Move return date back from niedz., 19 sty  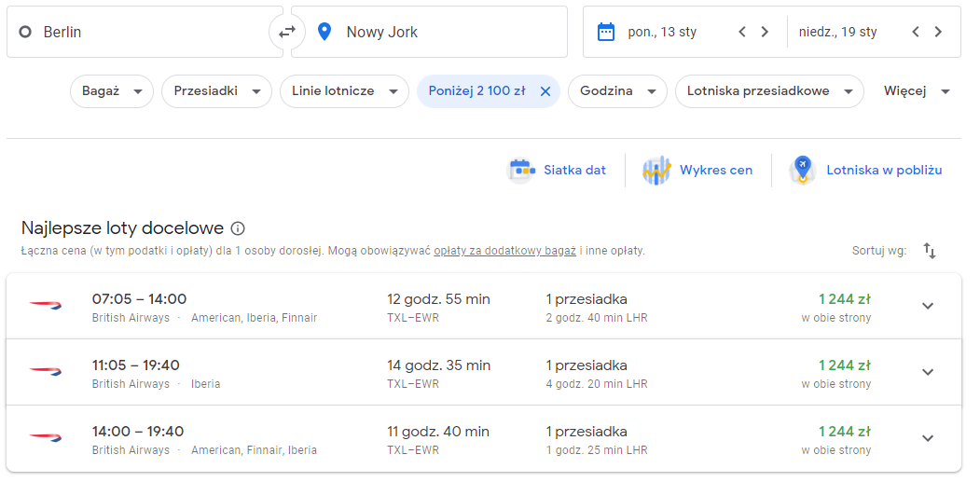coord(916,32)
